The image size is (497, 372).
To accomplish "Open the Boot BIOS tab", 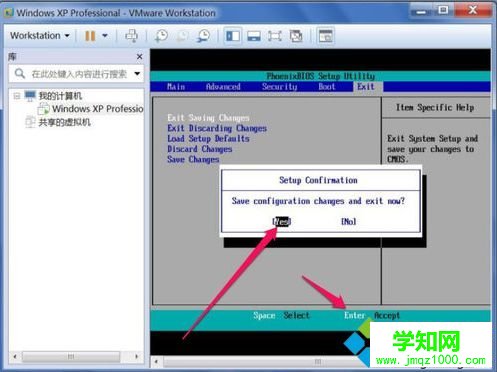I will [327, 87].
